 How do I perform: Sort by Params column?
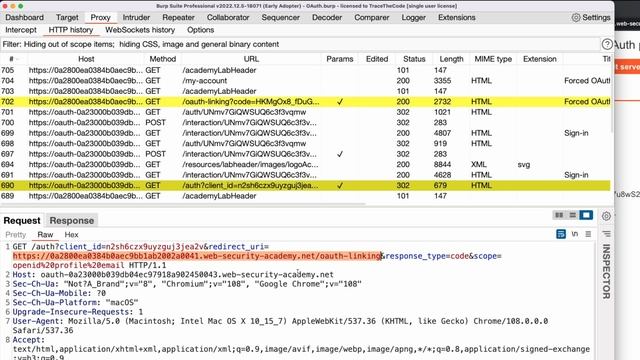tap(340, 59)
